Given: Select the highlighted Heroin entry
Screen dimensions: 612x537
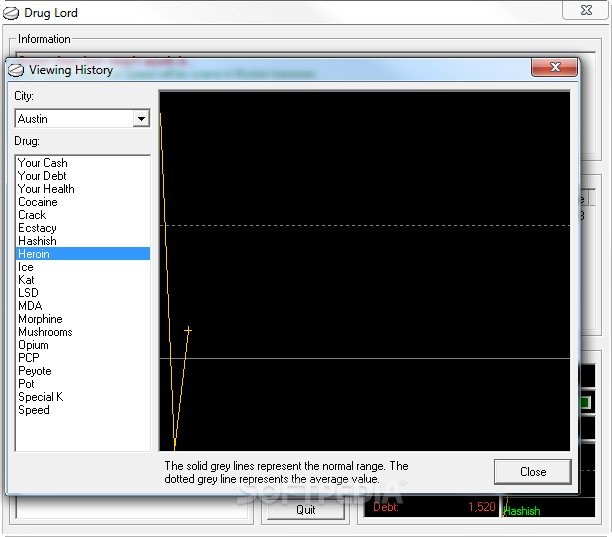Looking at the screenshot, I should (83, 254).
